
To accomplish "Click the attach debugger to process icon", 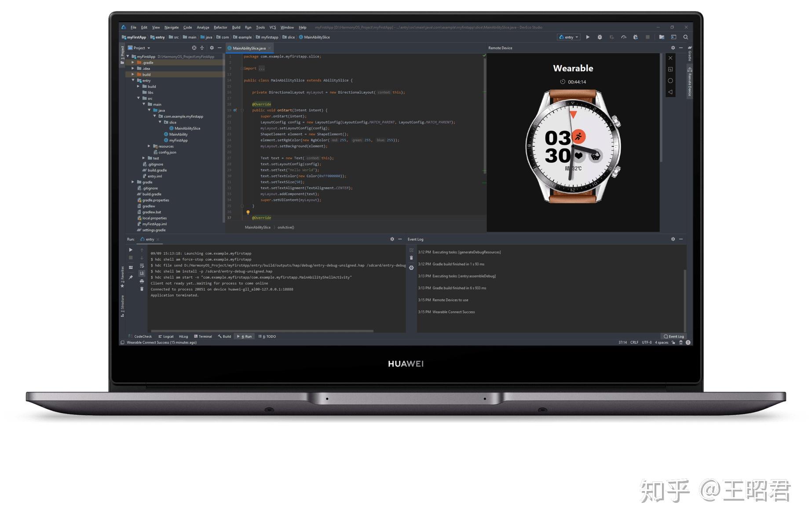I will click(635, 37).
